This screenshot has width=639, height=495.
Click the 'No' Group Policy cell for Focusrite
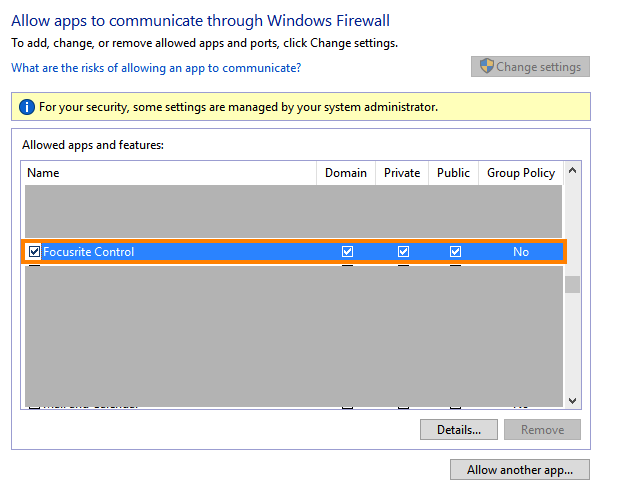coord(521,252)
